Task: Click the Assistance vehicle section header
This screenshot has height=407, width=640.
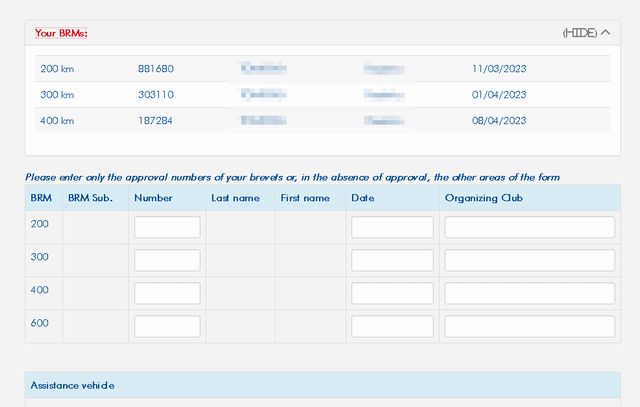Action: click(x=72, y=385)
